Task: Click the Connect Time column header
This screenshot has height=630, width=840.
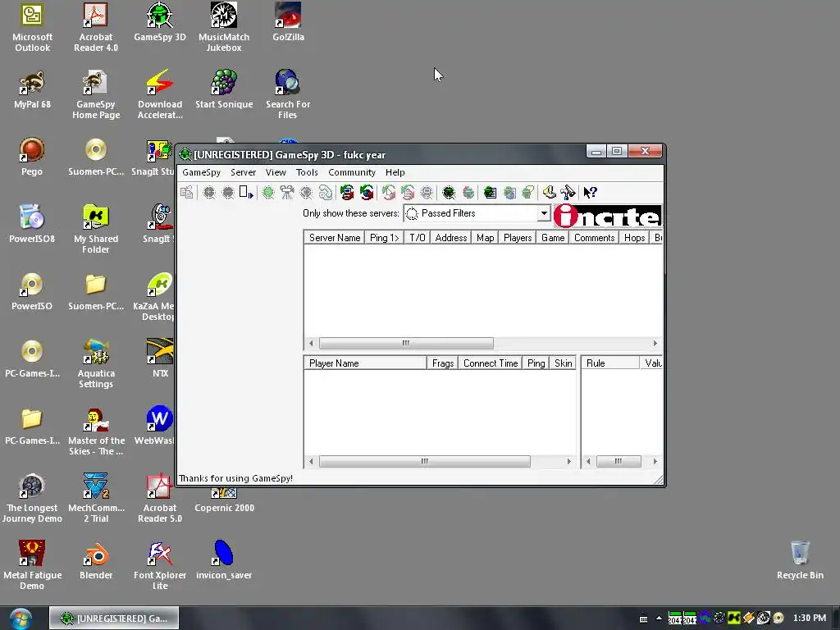Action: (x=491, y=363)
